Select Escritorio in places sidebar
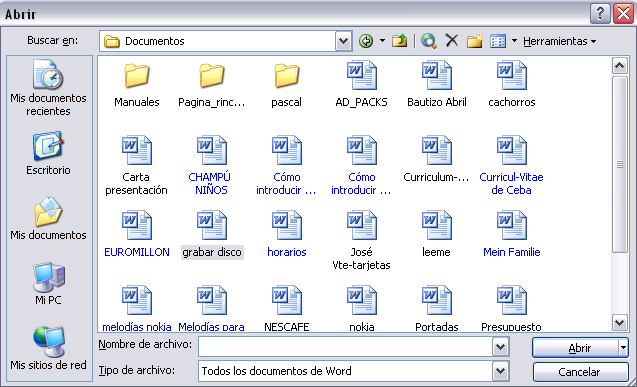 point(48,153)
